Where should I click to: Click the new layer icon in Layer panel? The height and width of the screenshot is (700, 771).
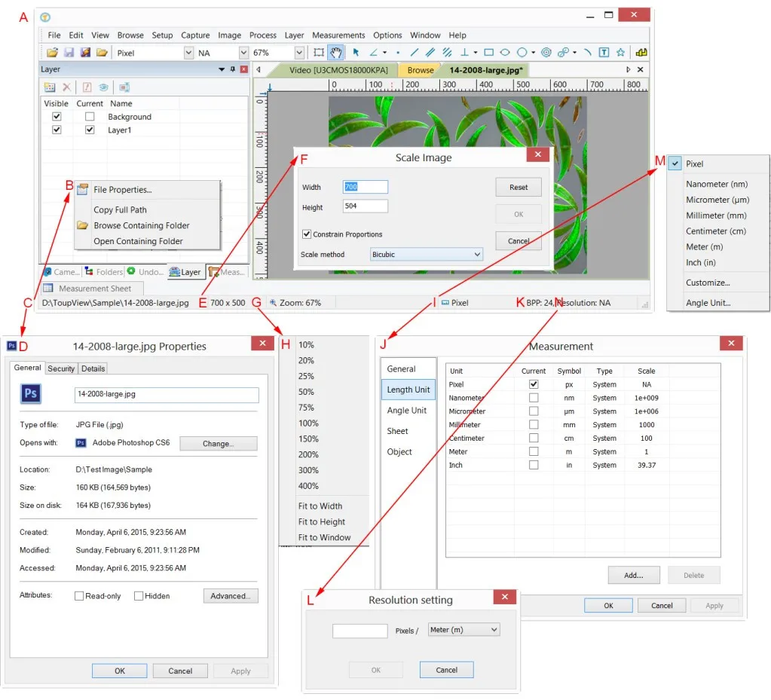[50, 87]
